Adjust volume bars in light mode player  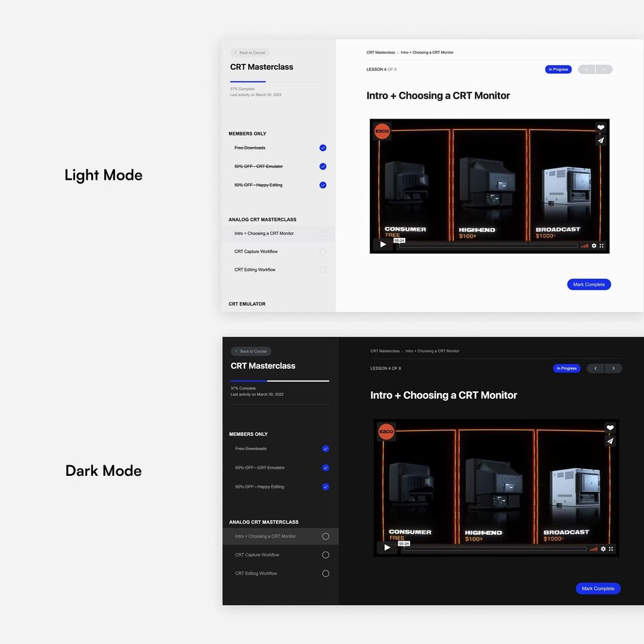point(584,246)
